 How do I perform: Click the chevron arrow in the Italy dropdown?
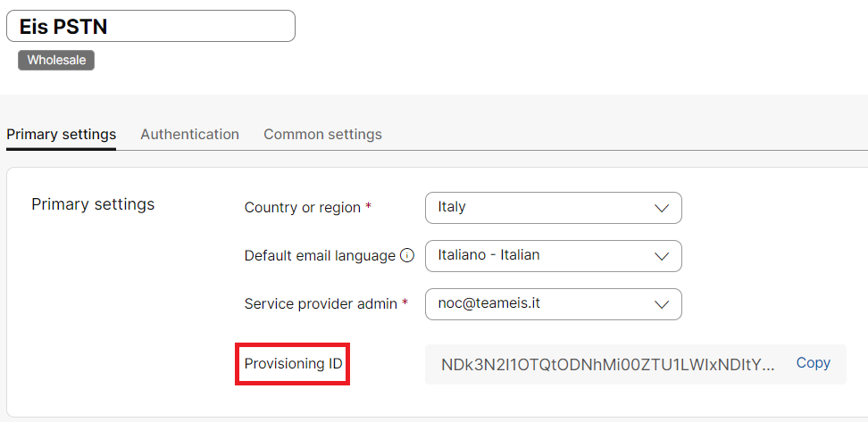662,208
